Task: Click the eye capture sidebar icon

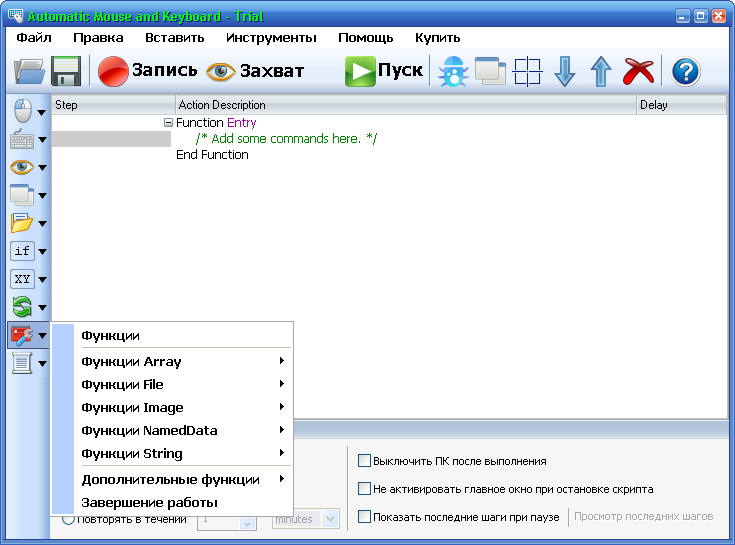Action: (22, 167)
